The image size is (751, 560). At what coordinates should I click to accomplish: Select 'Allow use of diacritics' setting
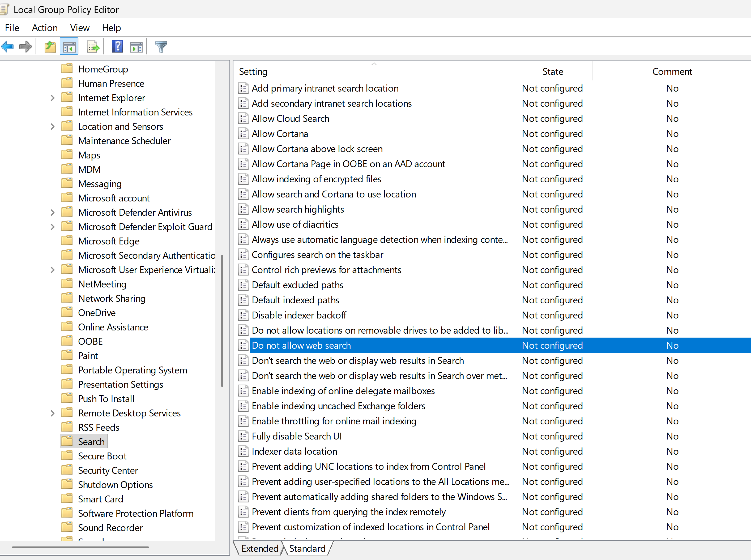pyautogui.click(x=295, y=225)
